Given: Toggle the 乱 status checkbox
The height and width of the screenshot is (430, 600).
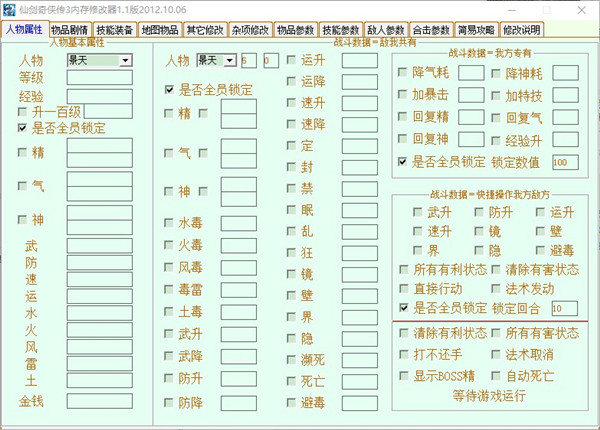Looking at the screenshot, I should pyautogui.click(x=291, y=231).
